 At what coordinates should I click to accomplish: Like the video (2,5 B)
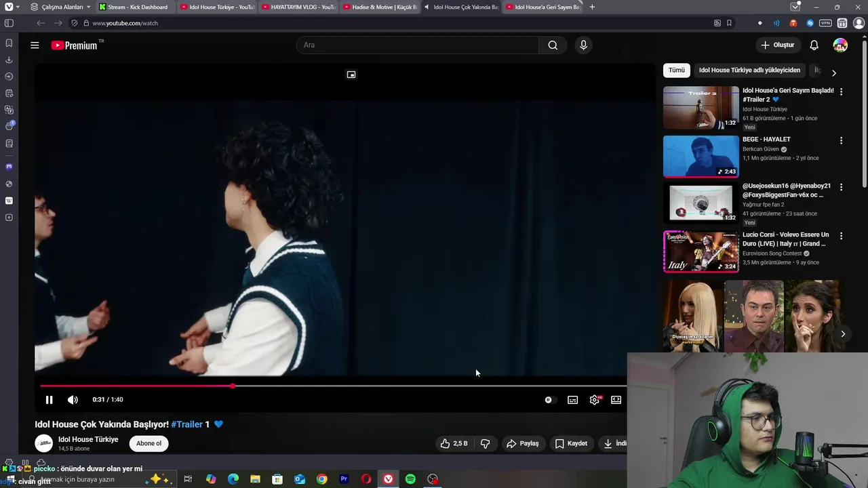pyautogui.click(x=454, y=443)
